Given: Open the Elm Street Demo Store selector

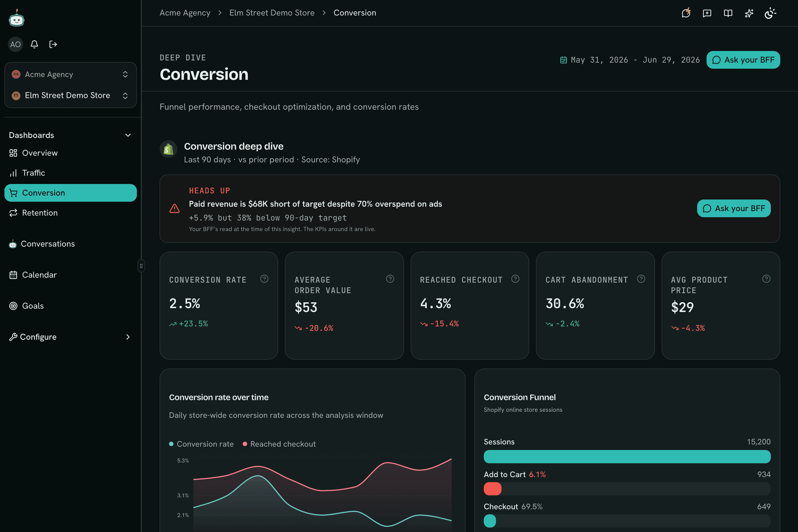Looking at the screenshot, I should pos(70,95).
